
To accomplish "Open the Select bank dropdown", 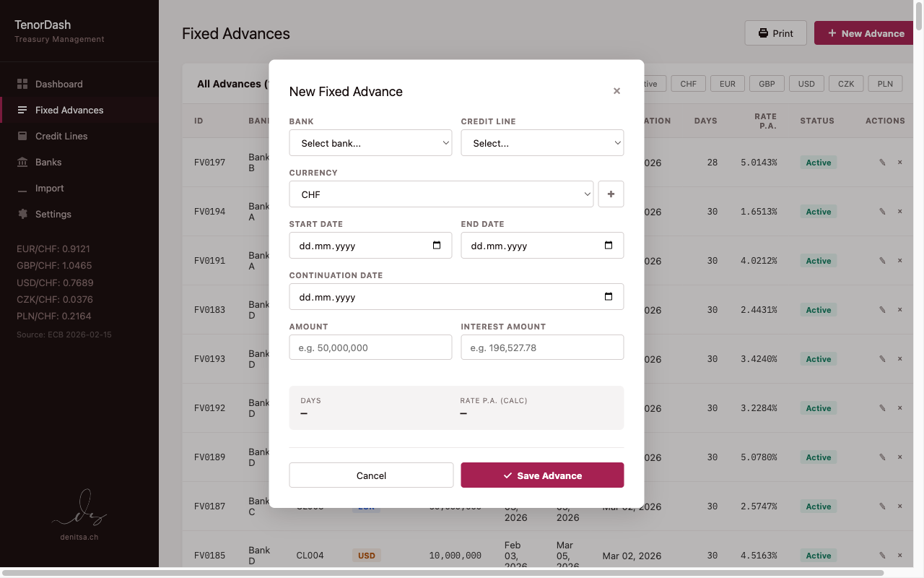I will 370,142.
